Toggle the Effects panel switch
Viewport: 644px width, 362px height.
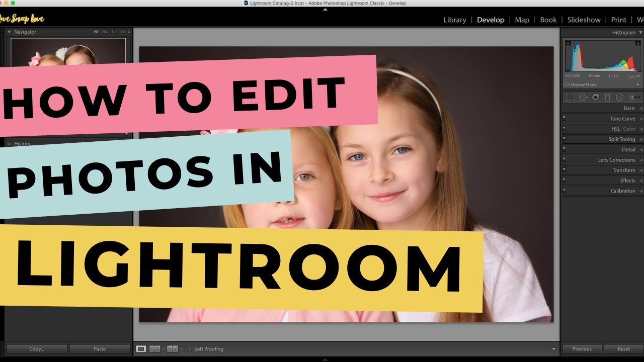point(564,180)
